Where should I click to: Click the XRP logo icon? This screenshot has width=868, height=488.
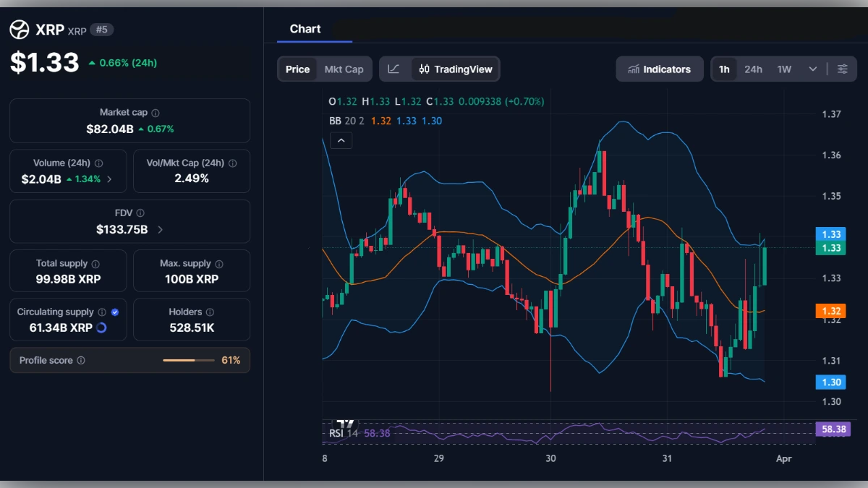(18, 30)
